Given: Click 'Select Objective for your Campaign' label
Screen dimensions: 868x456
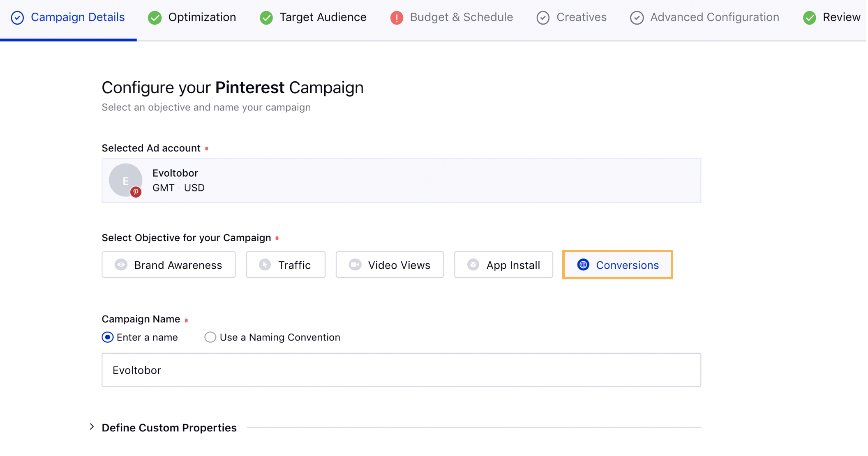Looking at the screenshot, I should 186,238.
